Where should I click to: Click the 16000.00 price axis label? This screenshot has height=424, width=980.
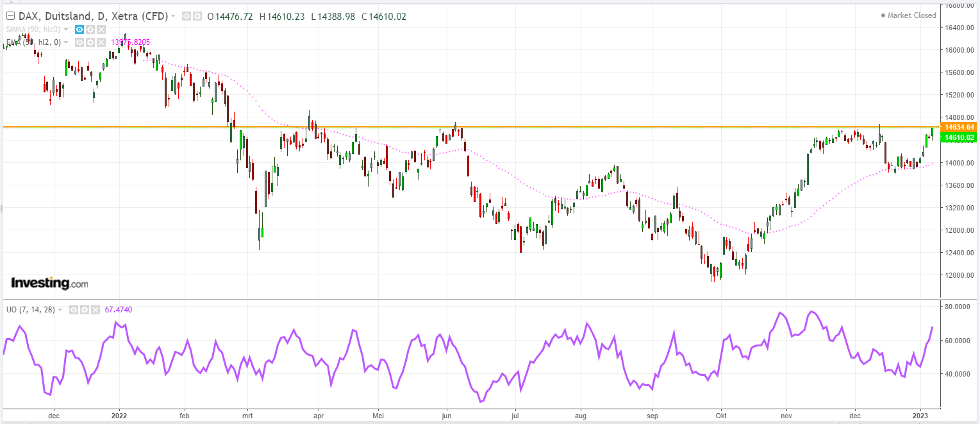(960, 50)
